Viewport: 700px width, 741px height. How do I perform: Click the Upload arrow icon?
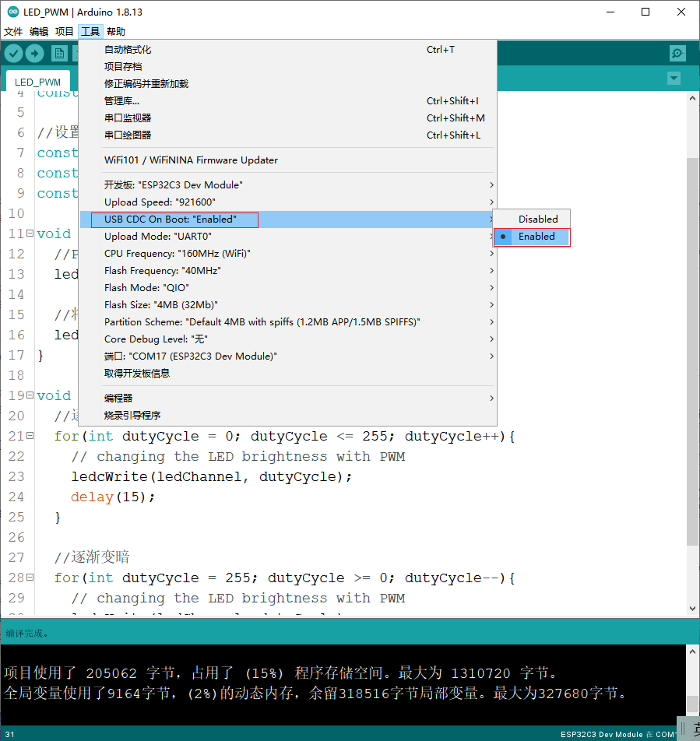pyautogui.click(x=34, y=54)
